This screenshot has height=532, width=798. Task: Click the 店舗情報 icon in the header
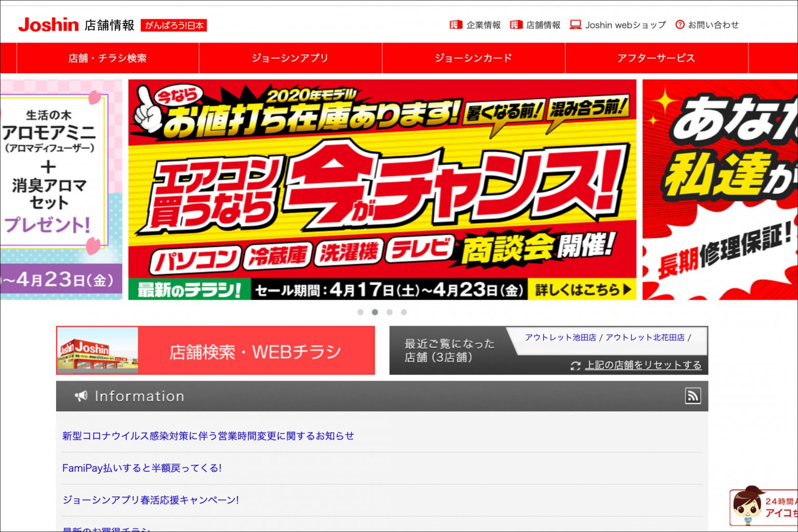(515, 24)
